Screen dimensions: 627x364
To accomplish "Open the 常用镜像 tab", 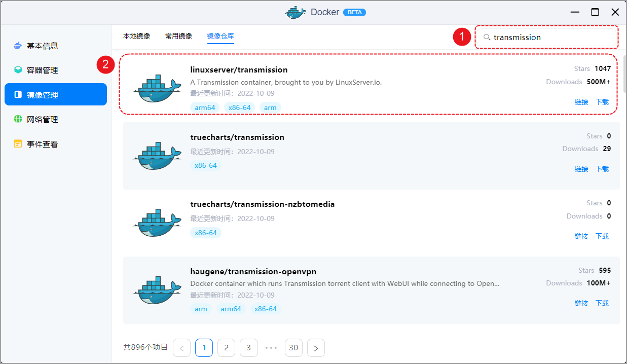I will coord(178,36).
